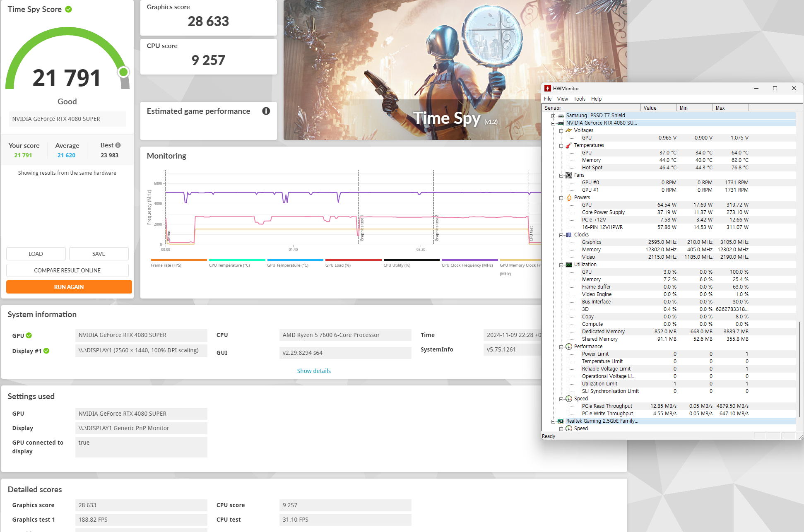The height and width of the screenshot is (532, 804).
Task: Click the Frame rate (FPS) orange legend swatch
Action: point(179,260)
